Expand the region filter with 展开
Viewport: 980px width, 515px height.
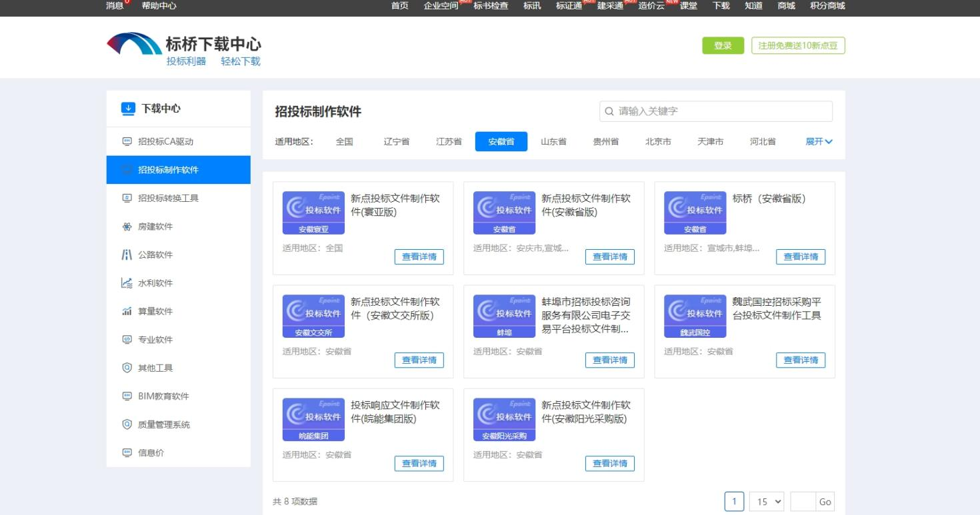(819, 142)
